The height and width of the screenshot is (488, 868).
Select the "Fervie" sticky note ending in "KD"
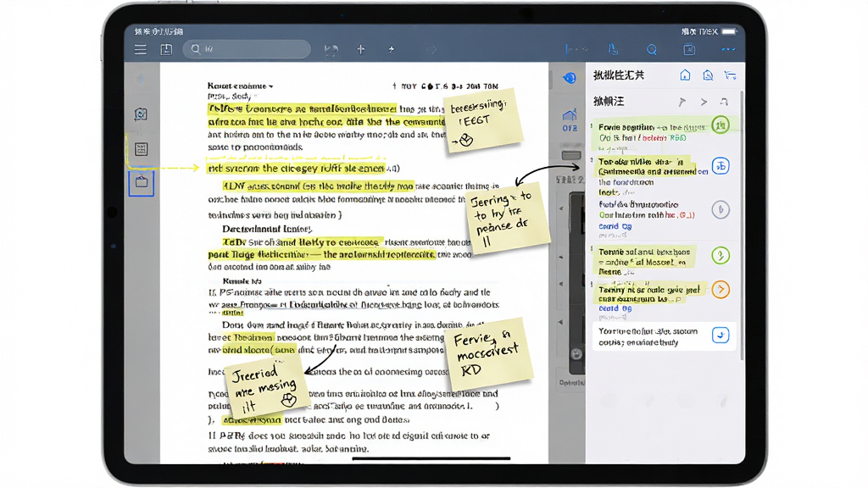click(489, 354)
